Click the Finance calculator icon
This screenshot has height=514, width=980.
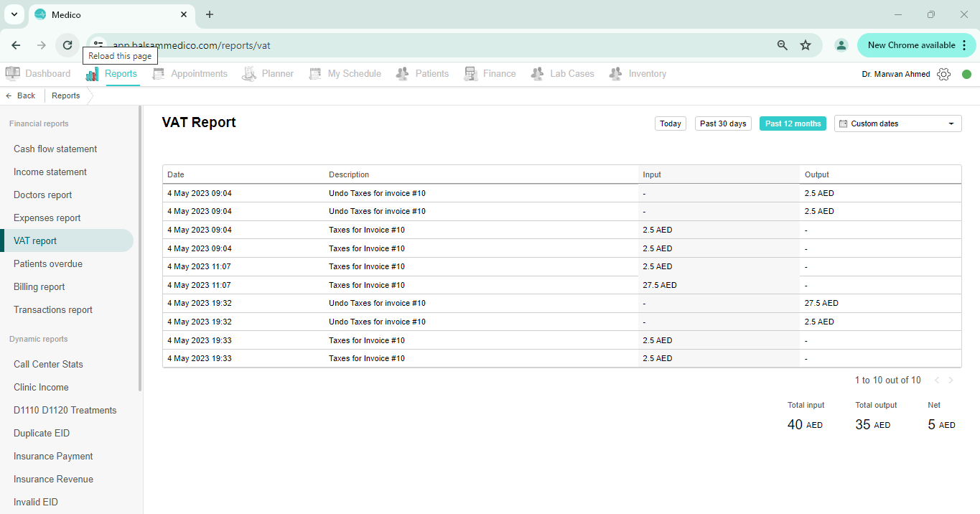(471, 73)
